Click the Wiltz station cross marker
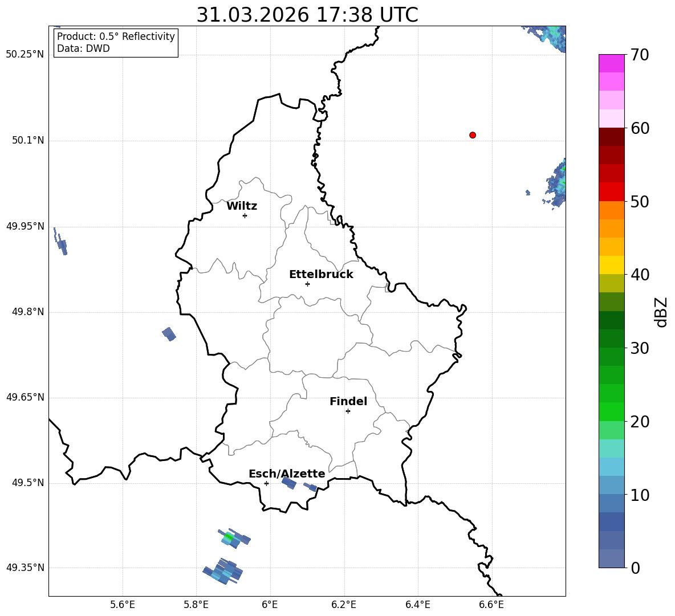 pos(245,215)
